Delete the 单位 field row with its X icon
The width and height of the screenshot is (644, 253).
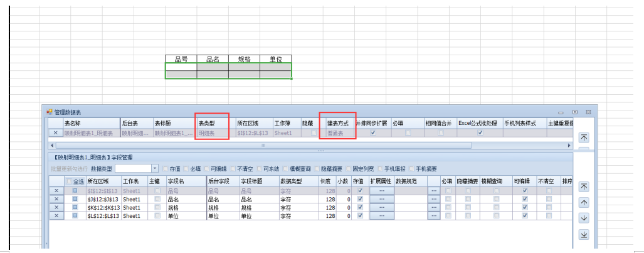coord(56,215)
